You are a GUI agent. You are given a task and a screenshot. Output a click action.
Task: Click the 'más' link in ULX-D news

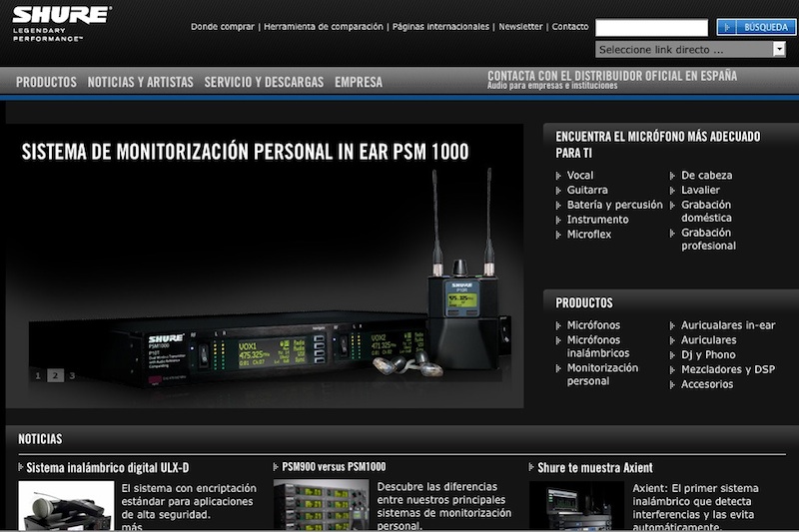[x=132, y=527]
